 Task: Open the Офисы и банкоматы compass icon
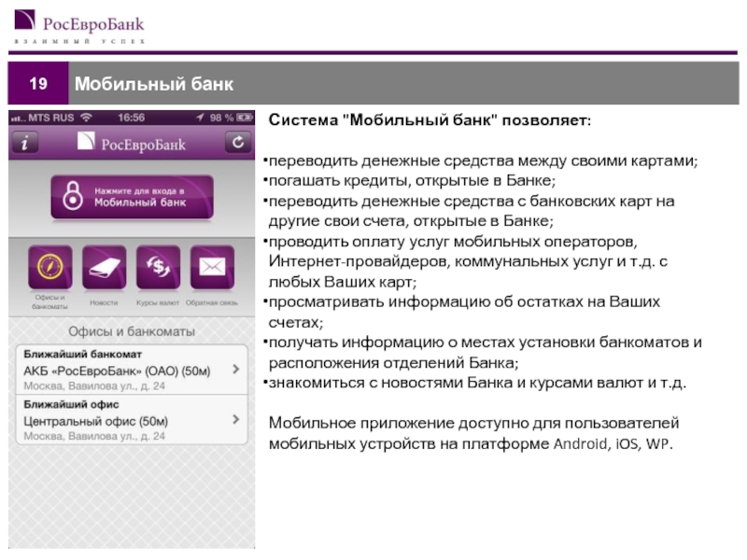[50, 267]
